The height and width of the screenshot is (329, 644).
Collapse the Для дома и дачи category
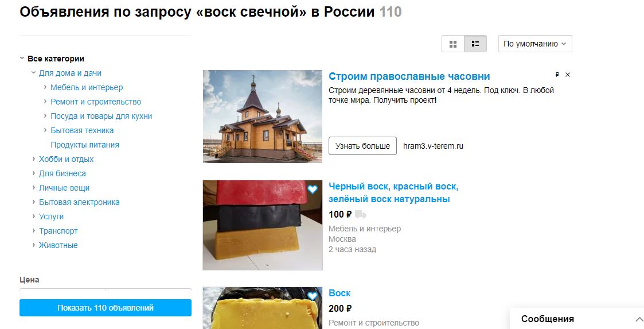[34, 73]
